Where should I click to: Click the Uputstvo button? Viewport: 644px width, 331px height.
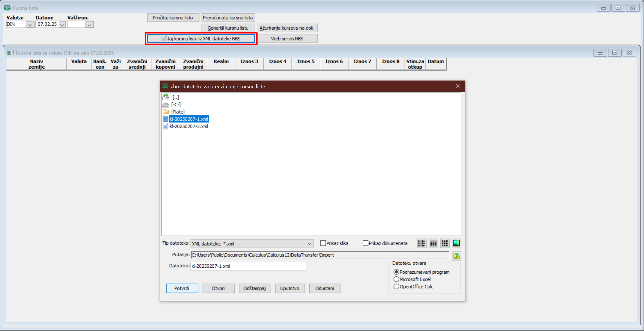tap(290, 288)
